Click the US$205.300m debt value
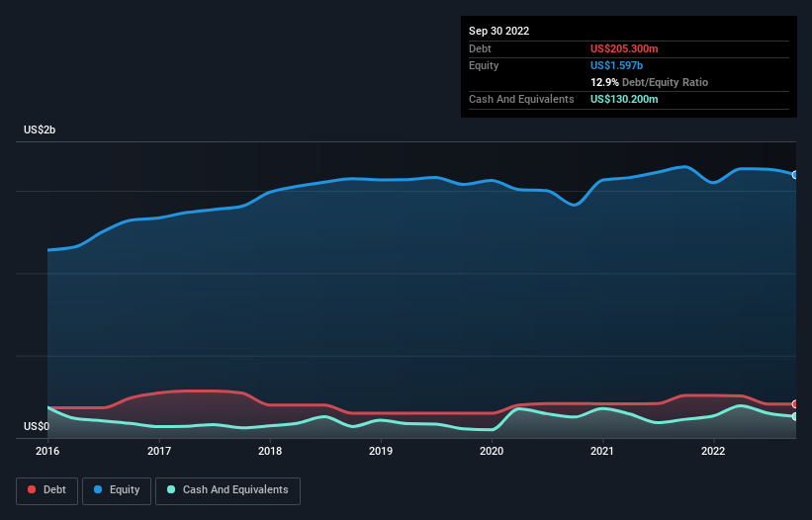 pyautogui.click(x=624, y=48)
